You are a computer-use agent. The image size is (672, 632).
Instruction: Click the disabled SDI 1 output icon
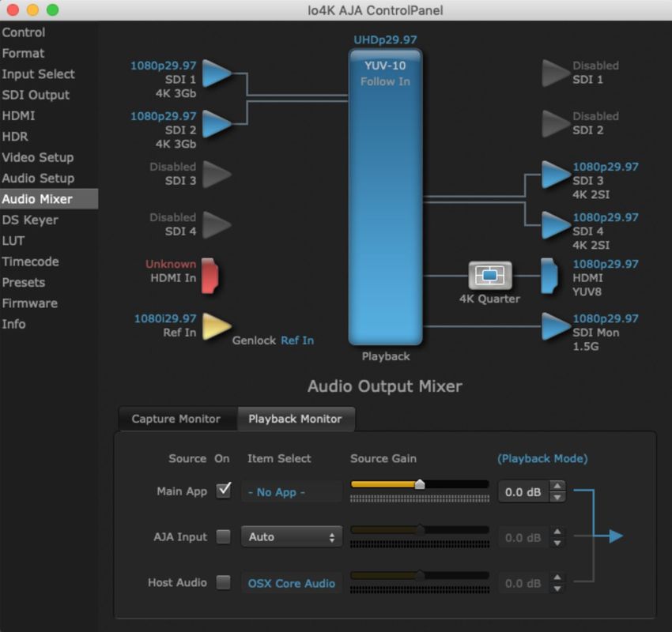point(557,73)
